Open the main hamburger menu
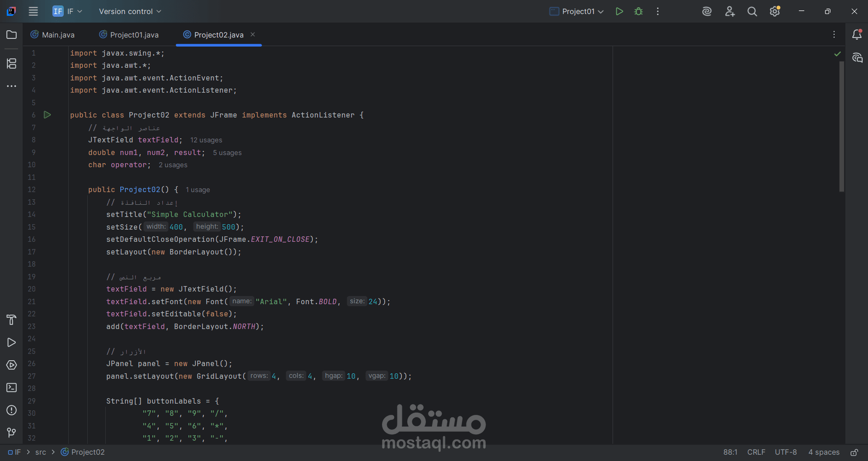 33,11
